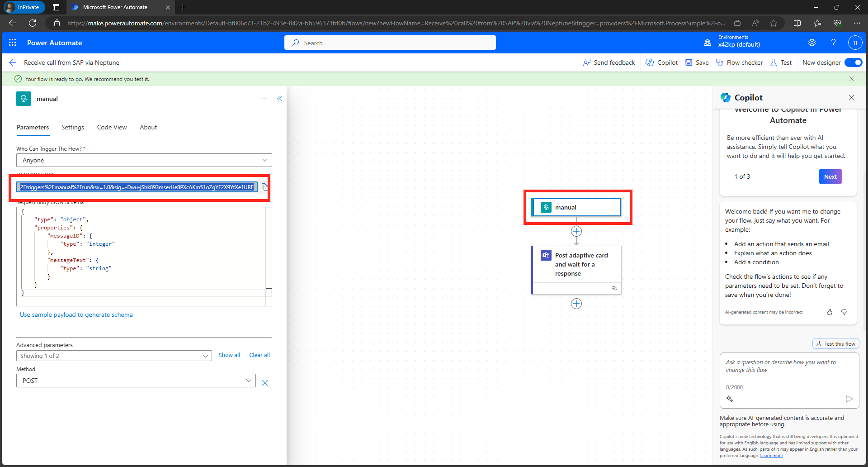Select the manual trigger card
868x467 pixels.
576,207
